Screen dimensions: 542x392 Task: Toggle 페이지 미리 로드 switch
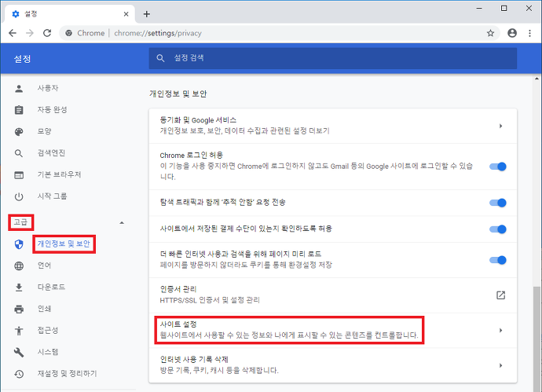pos(498,260)
